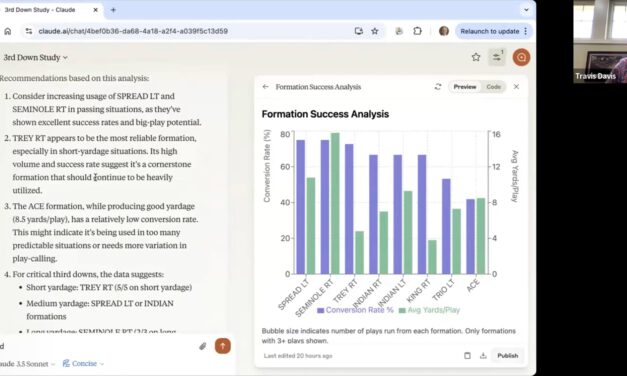The height and width of the screenshot is (376, 627).
Task: Click the text 'Short yardage: TREY RT'
Action: (x=69, y=288)
